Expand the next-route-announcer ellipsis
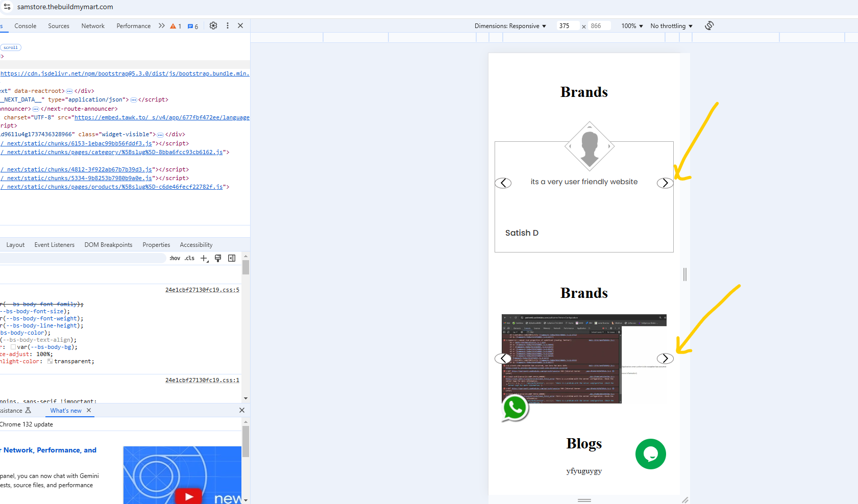858x504 pixels. click(x=36, y=109)
